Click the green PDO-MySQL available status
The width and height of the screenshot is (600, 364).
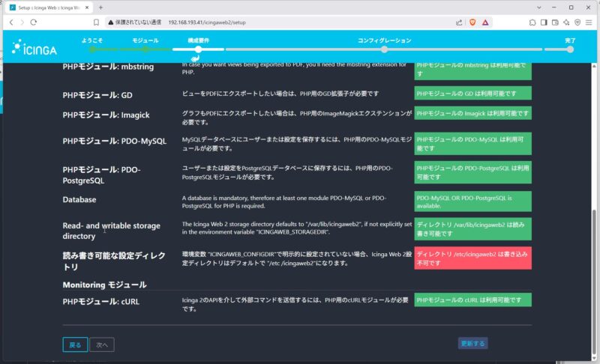tap(472, 144)
